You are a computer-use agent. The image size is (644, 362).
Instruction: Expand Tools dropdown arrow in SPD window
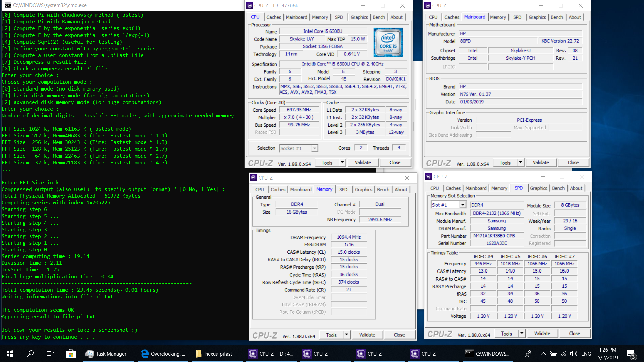(522, 334)
